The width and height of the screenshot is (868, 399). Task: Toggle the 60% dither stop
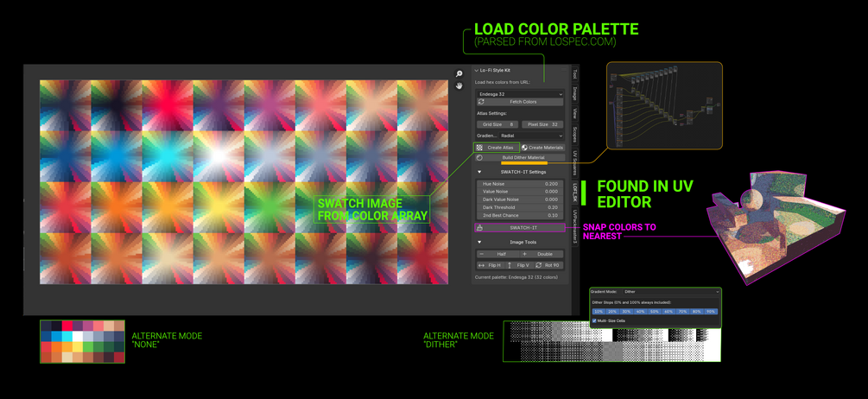point(669,312)
